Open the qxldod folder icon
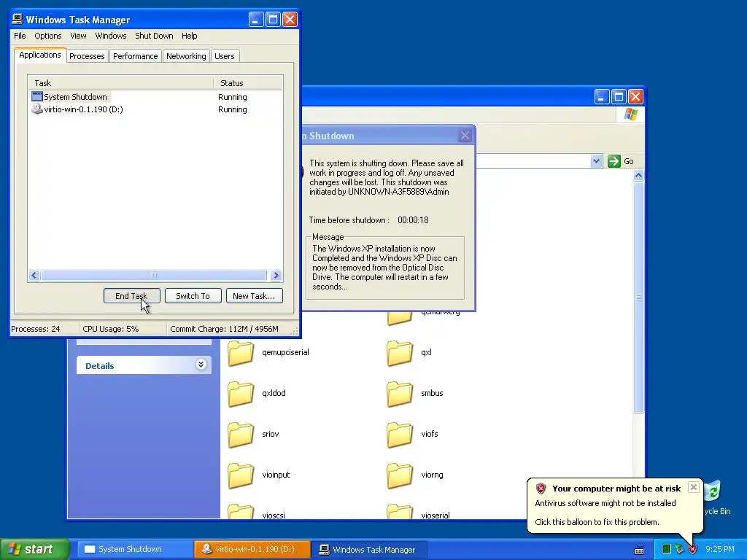Viewport: 747px width, 560px height. (241, 394)
